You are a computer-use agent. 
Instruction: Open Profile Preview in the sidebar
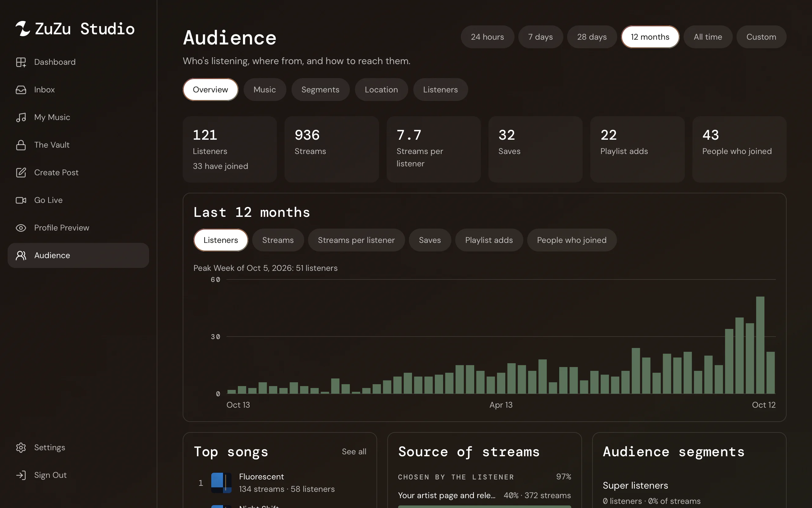point(78,228)
